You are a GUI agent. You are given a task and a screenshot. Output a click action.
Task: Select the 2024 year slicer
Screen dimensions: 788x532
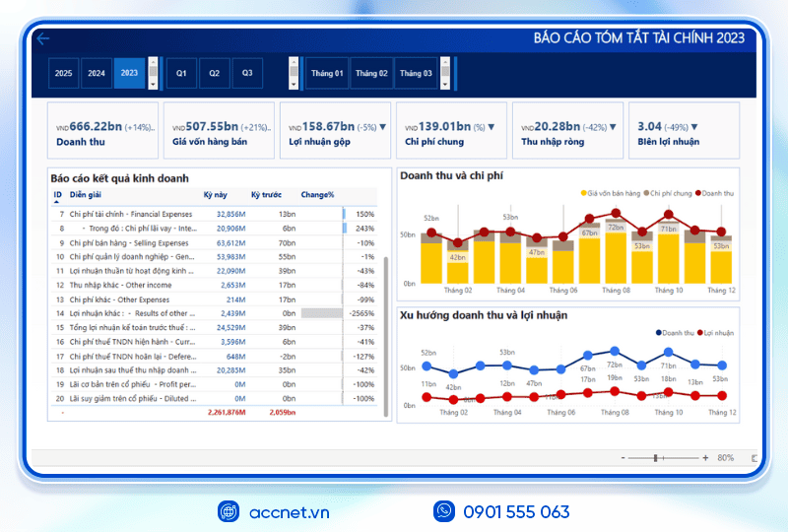coord(97,74)
